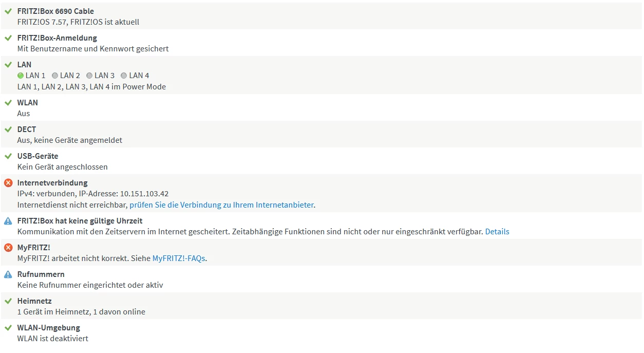This screenshot has width=644, height=353.
Task: Click the MyFRITZ! heading
Action: 34,247
